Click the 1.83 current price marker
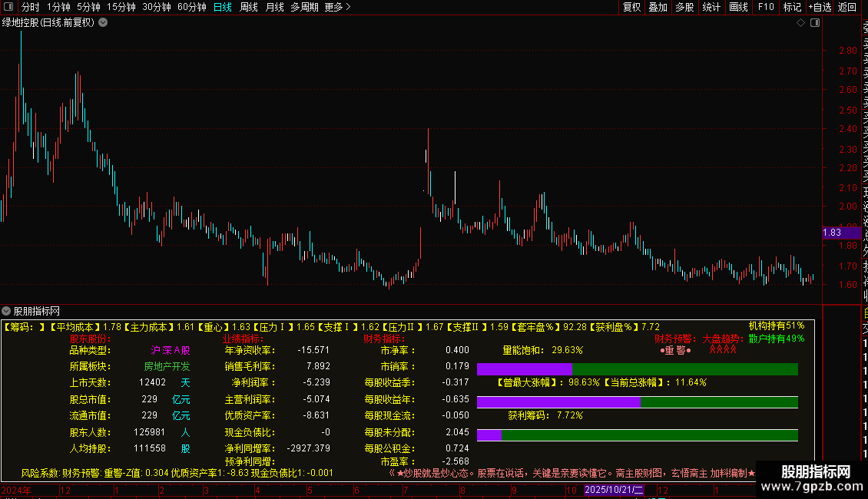 (841, 233)
